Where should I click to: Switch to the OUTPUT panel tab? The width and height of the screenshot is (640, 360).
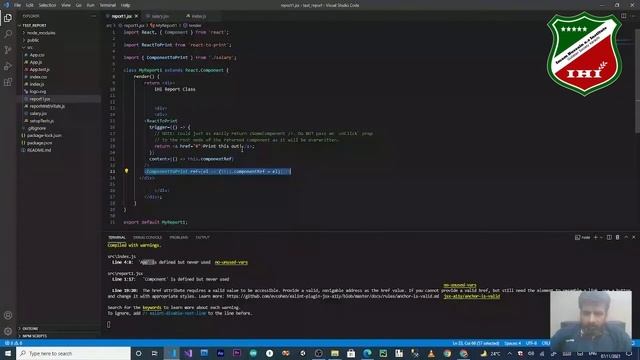[202, 237]
